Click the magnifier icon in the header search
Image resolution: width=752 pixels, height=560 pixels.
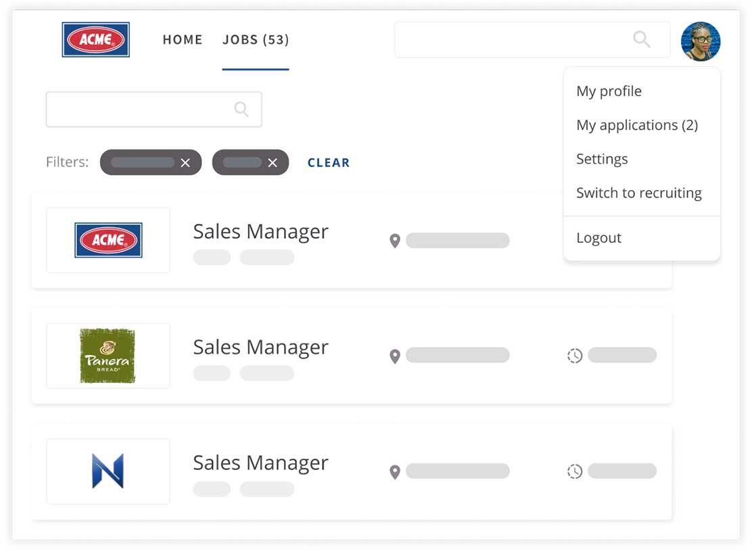click(x=641, y=39)
